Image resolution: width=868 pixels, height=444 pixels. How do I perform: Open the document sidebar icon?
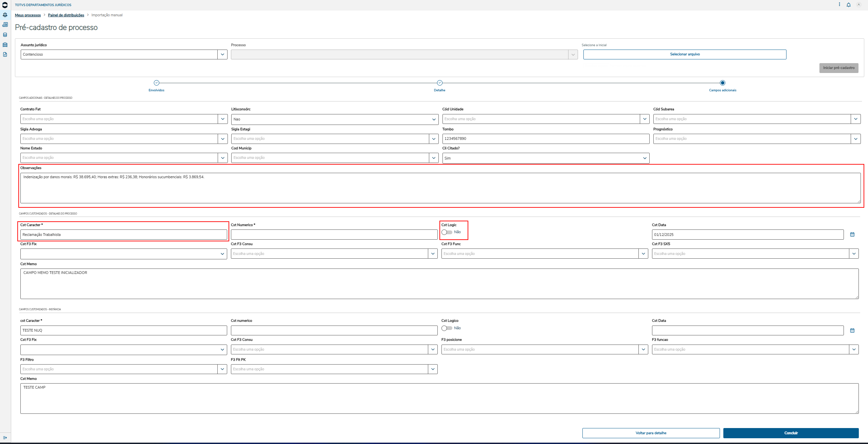5,55
